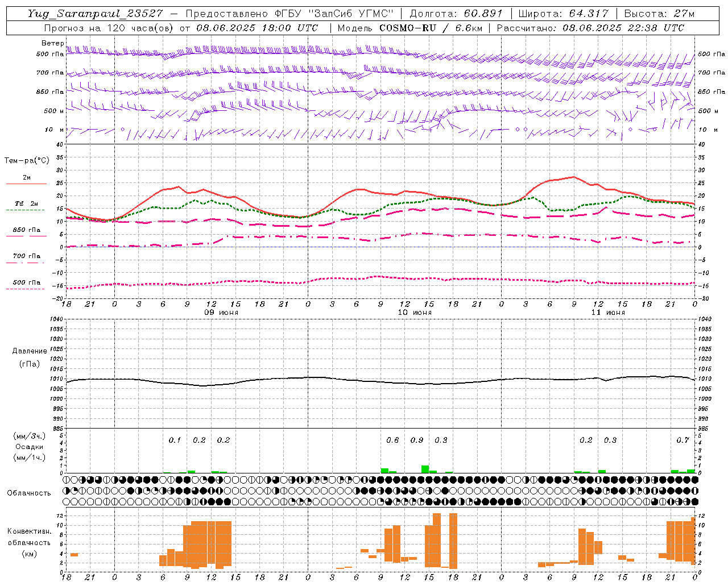Click the 10 июня date label
This screenshot has height=582, width=728.
tap(415, 313)
